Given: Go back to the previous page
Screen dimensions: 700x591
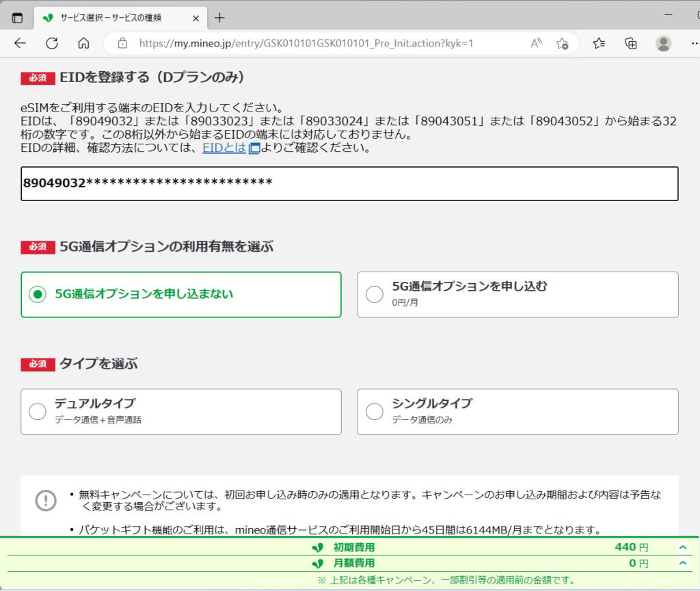Looking at the screenshot, I should click(20, 43).
